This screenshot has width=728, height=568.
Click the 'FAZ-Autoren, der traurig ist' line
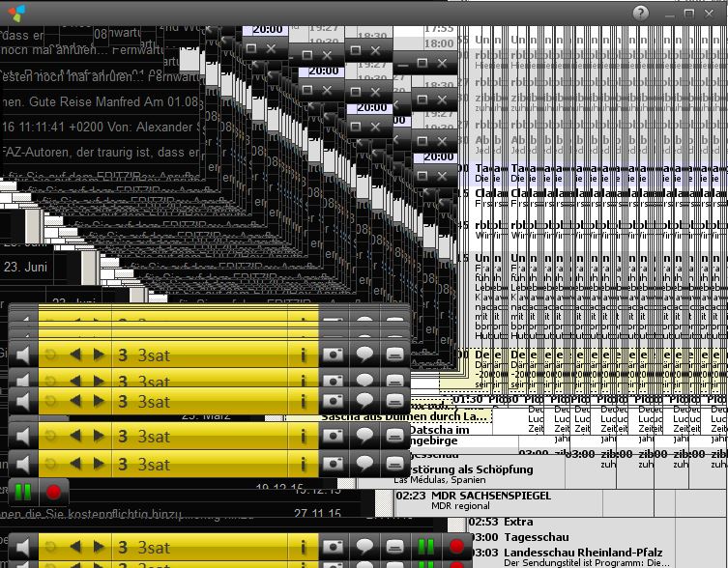pos(101,152)
